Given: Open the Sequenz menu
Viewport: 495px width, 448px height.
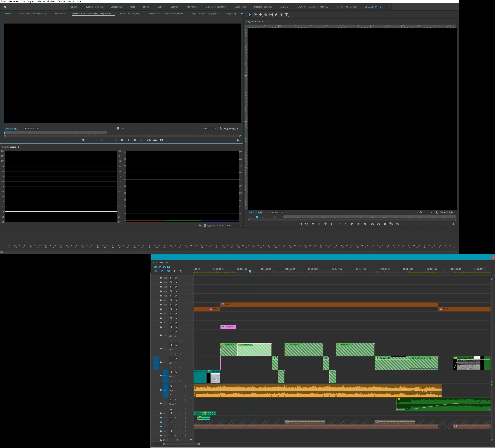Looking at the screenshot, I should coord(31,1).
